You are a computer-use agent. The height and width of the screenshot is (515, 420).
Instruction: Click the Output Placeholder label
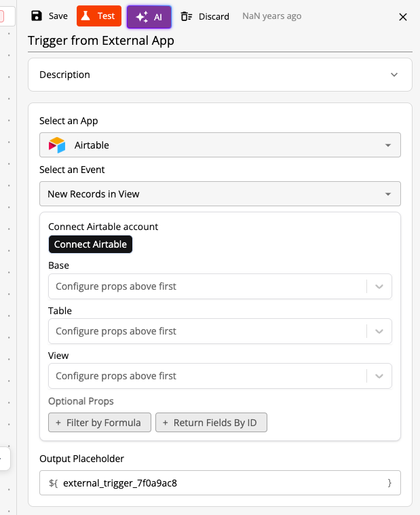(x=82, y=459)
